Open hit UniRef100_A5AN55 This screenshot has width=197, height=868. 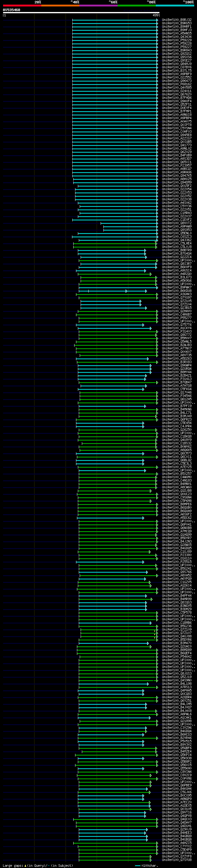[x=177, y=33]
